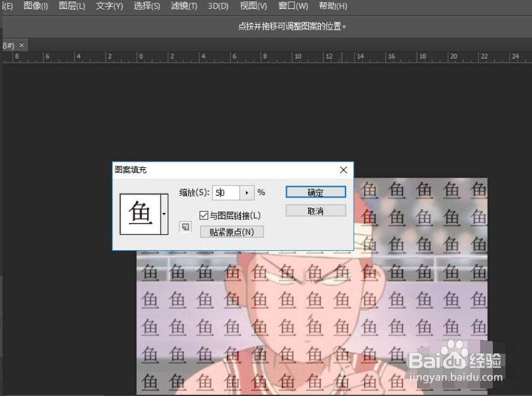The image size is (532, 396).
Task: Open the 视图(V) menu
Action: click(253, 6)
